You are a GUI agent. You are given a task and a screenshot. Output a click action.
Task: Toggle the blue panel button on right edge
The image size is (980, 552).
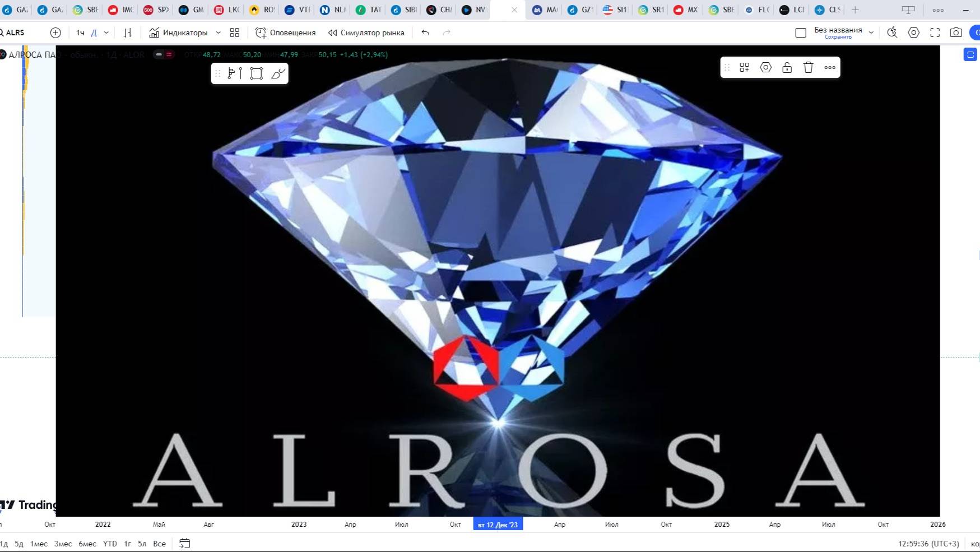click(x=970, y=54)
